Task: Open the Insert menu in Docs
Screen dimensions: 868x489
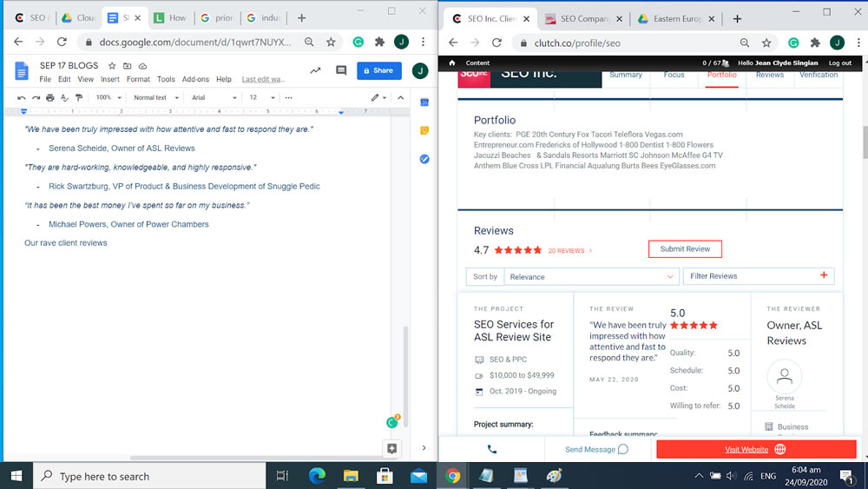Action: (x=109, y=79)
